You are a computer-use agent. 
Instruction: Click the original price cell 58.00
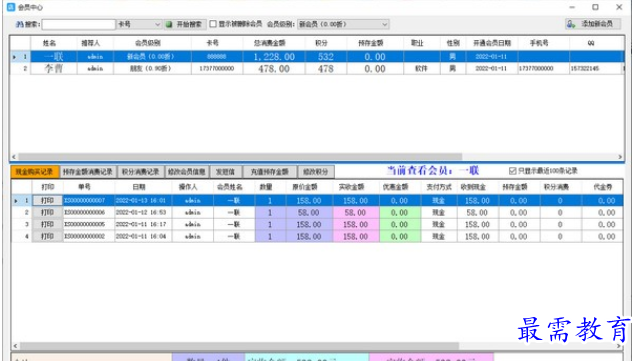click(x=308, y=213)
